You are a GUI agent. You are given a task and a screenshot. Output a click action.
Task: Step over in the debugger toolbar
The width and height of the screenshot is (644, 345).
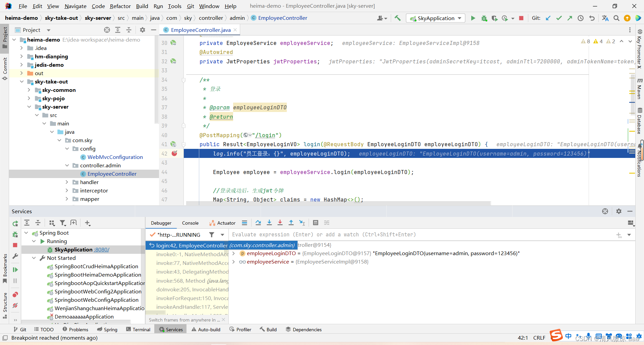click(x=258, y=223)
